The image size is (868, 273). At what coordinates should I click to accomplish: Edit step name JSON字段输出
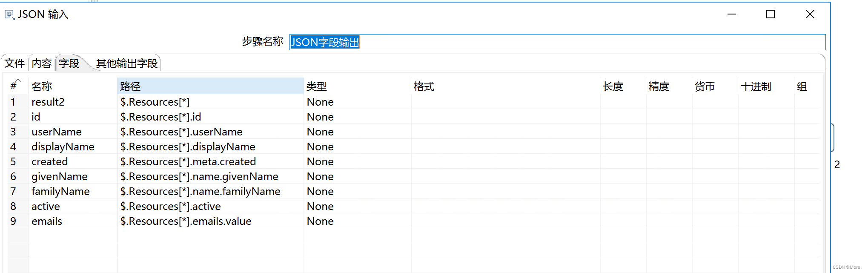point(325,42)
